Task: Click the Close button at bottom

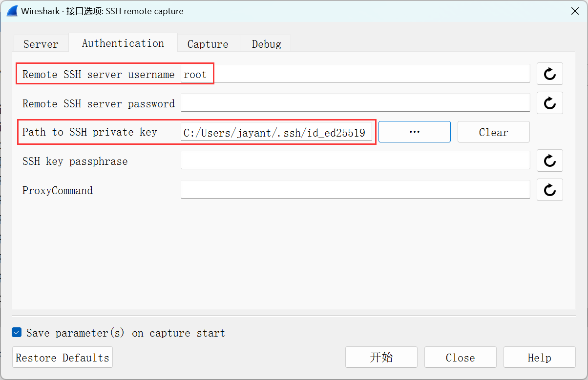Action: pos(460,357)
